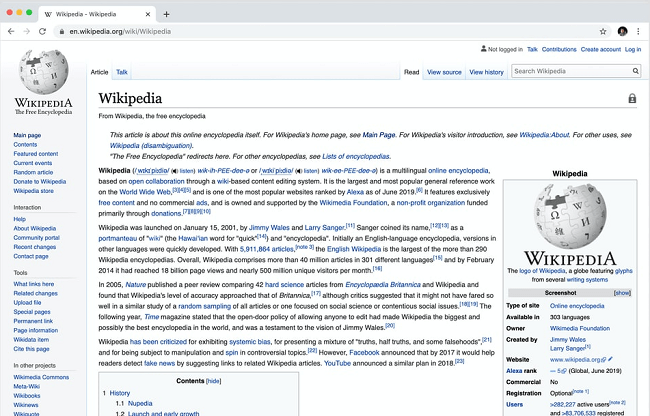650x416 pixels.
Task: Open the Community portal link
Action: (x=36, y=238)
